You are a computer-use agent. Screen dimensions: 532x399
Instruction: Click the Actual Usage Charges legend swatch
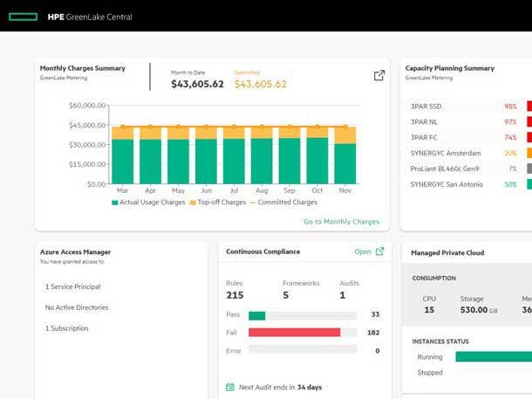coord(114,203)
